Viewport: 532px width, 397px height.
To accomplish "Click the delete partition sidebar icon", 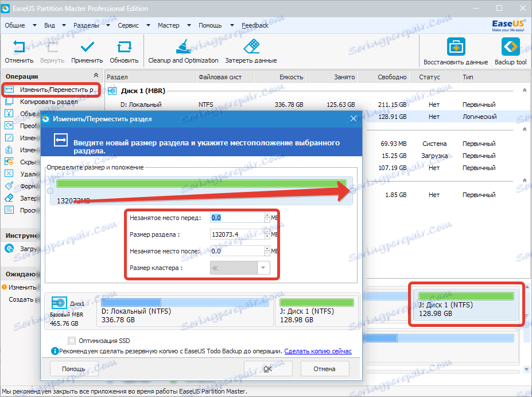I will [9, 174].
